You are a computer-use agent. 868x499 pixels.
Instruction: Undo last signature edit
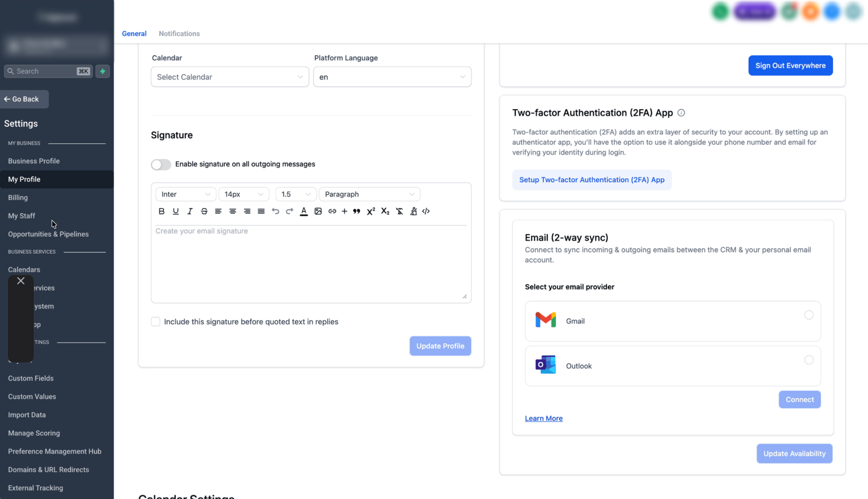tap(275, 211)
